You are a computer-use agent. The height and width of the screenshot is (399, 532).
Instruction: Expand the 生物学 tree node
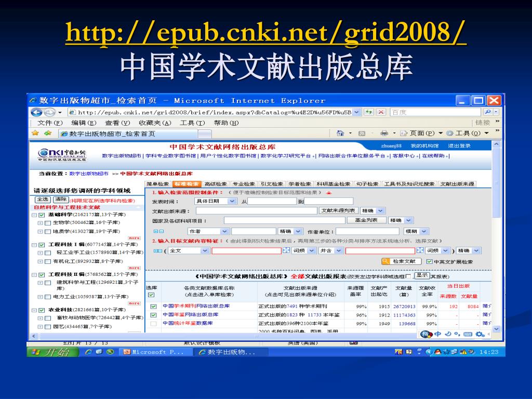[41, 223]
